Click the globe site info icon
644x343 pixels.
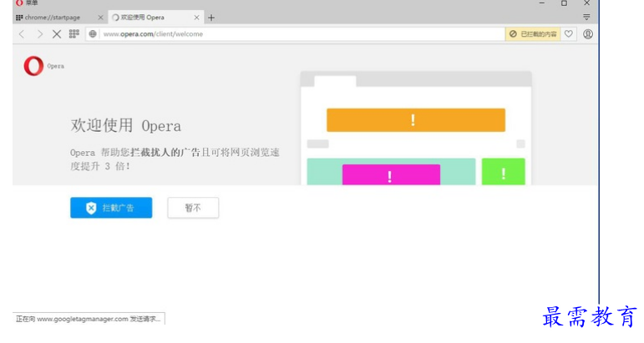pos(93,34)
